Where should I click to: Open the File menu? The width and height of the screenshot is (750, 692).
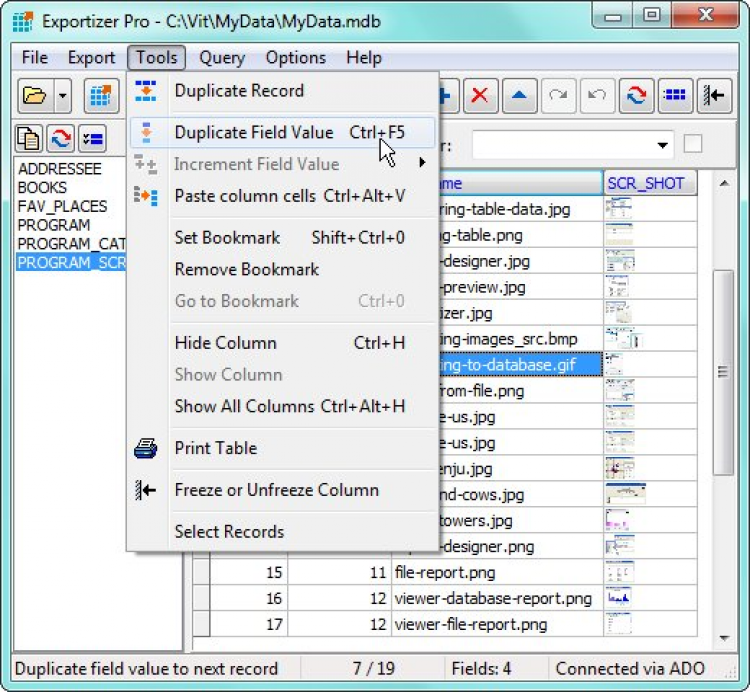pos(35,57)
